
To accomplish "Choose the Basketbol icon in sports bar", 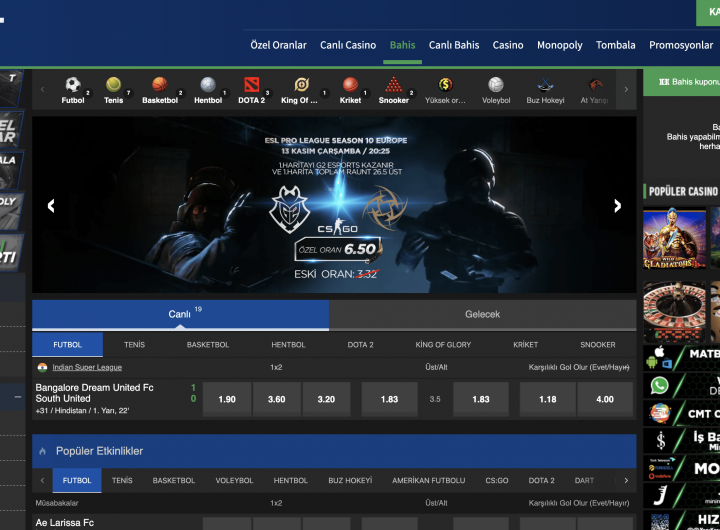I will pos(160,85).
